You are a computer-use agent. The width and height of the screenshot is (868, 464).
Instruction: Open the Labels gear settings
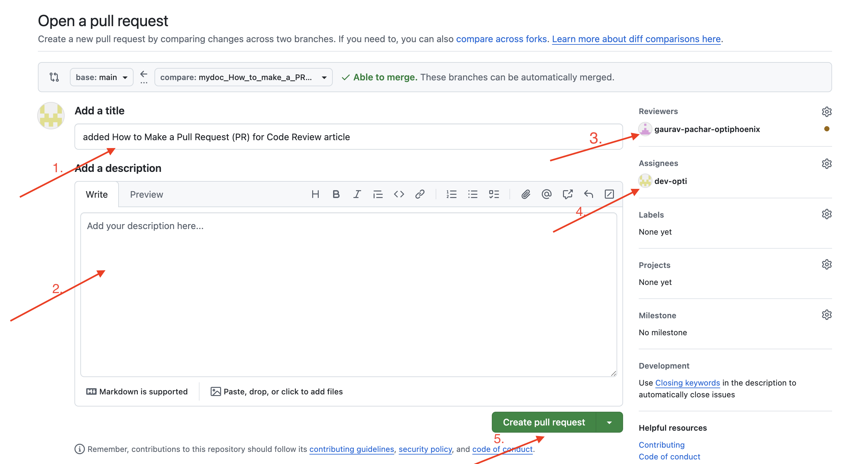[826, 214]
